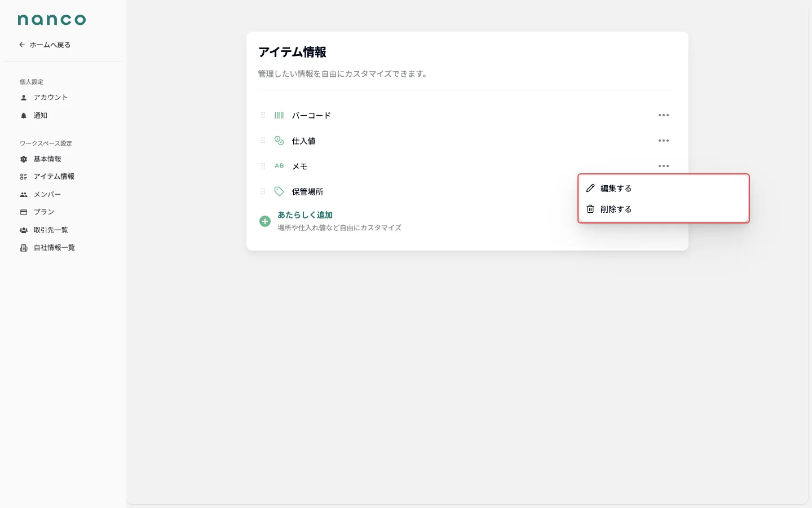Viewport: 812px width, 508px height.
Task: Open more options for 仕入値
Action: (x=664, y=141)
